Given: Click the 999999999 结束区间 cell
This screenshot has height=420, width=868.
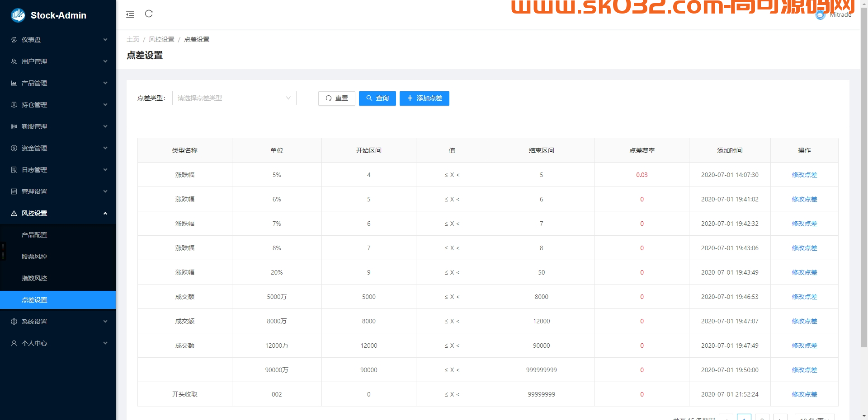Looking at the screenshot, I should [541, 370].
